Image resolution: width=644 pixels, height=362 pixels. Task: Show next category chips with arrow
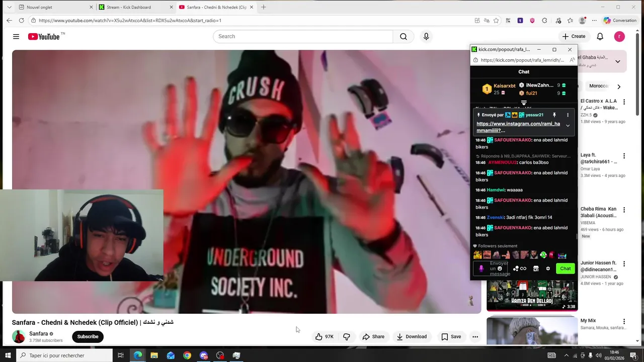[x=619, y=86]
